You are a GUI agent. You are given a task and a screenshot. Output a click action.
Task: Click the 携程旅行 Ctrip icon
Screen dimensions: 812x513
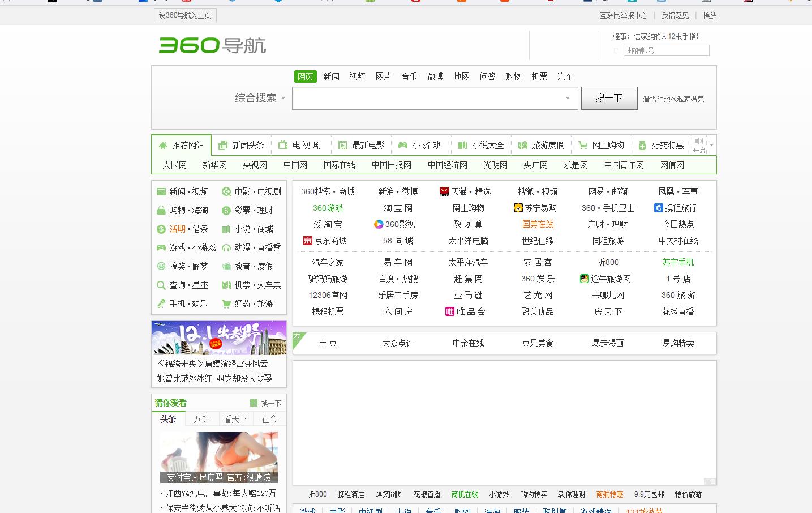click(658, 208)
